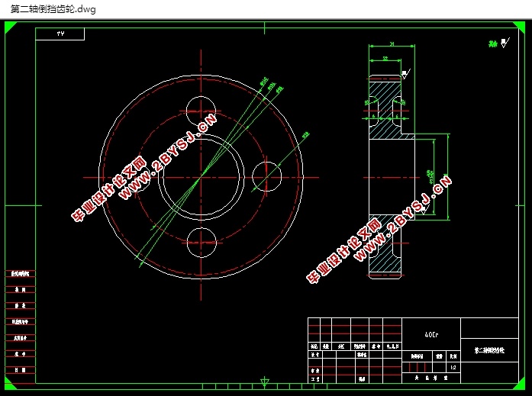This screenshot has height=396, width=532.
Task: Click the part name cell in title block
Action: 489,350
